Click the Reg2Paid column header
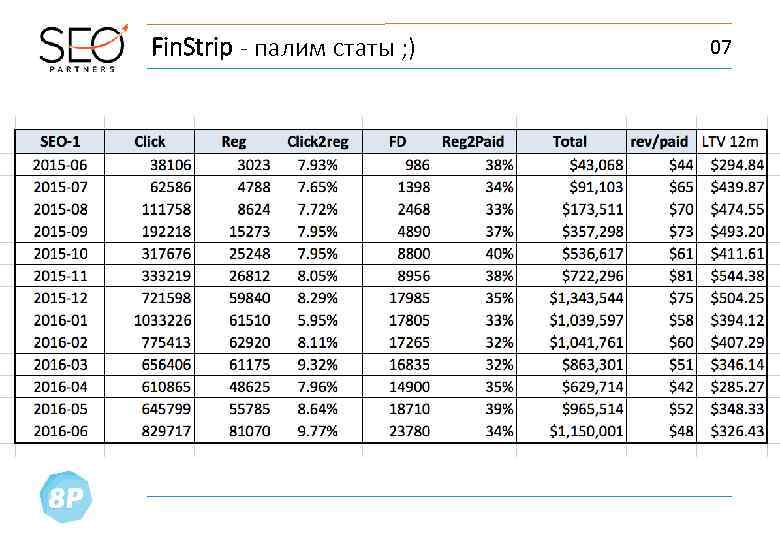780x540 pixels. [x=470, y=142]
